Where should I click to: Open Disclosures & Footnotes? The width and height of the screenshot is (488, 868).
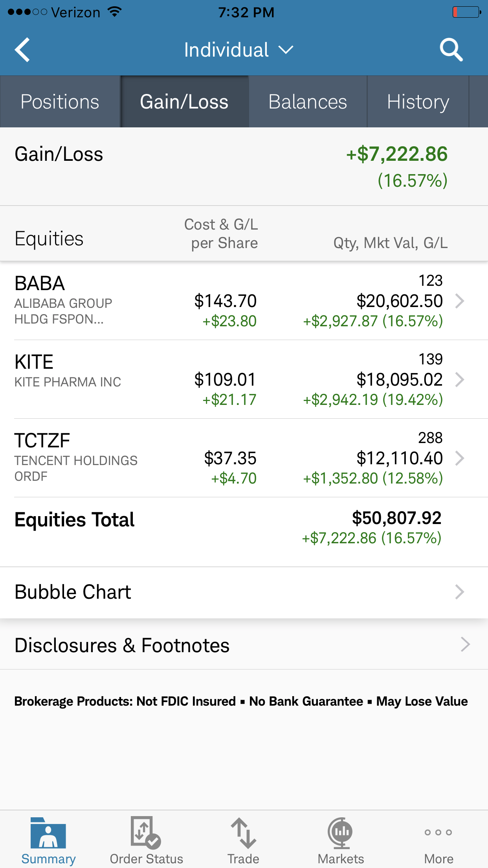click(244, 645)
